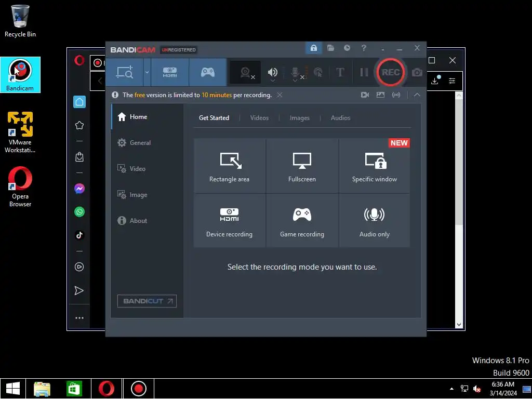Click the lock icon in Bandicam title bar
The image size is (532, 399).
click(x=313, y=48)
